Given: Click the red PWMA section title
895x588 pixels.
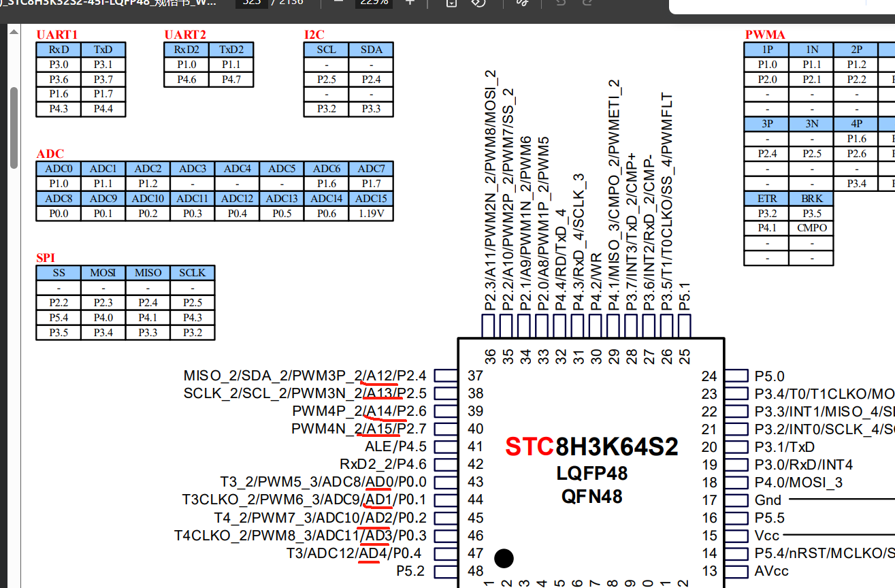Looking at the screenshot, I should click(x=765, y=35).
